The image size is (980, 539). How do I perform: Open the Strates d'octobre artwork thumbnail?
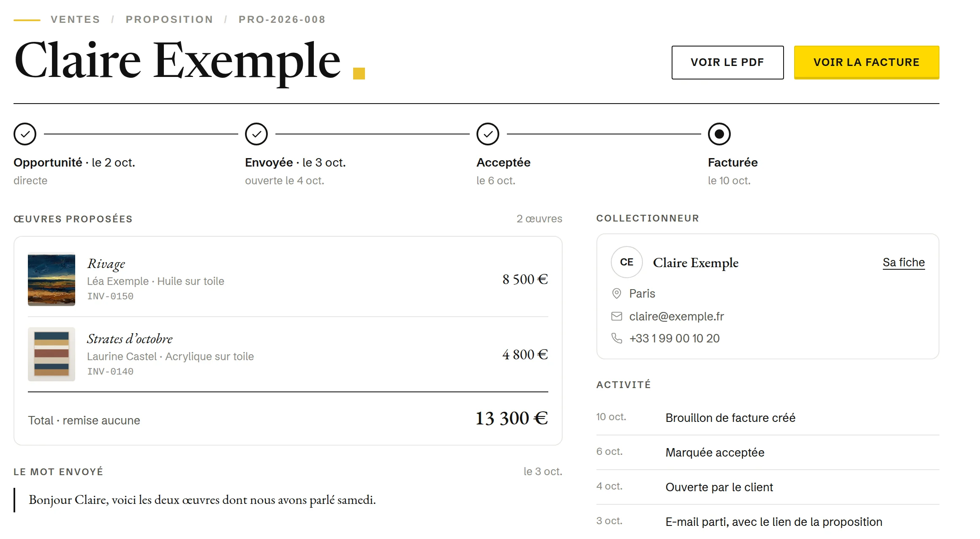[52, 354]
